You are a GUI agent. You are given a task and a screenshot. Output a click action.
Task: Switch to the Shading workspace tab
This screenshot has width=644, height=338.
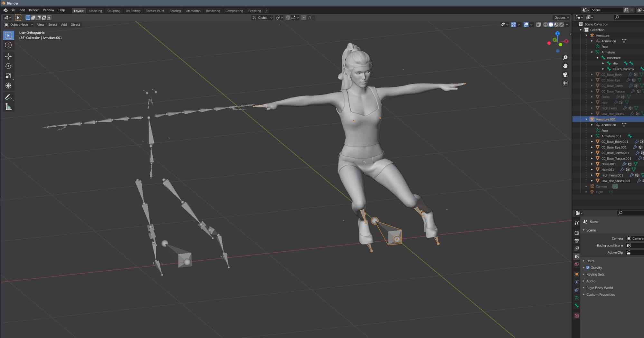point(175,11)
